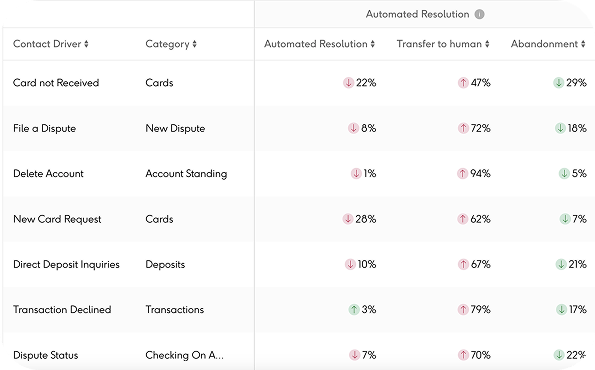
Task: Click green down arrow beside 7% abandonment
Action: (565, 219)
